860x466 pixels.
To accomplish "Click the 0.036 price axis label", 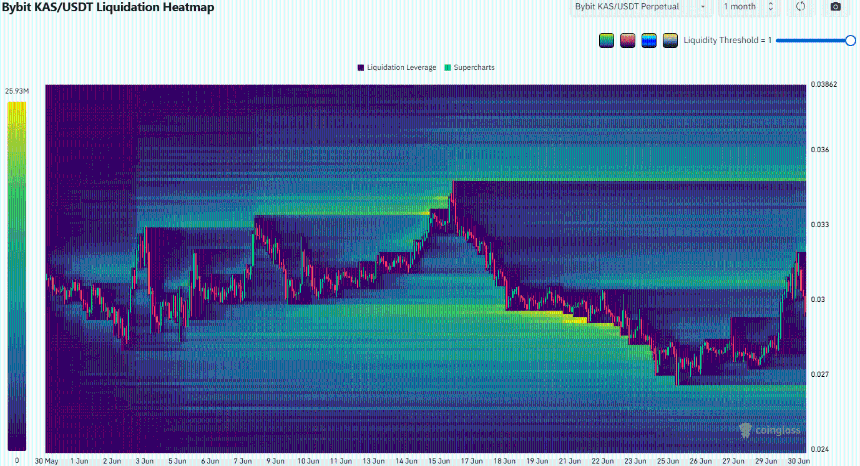I will click(x=820, y=150).
